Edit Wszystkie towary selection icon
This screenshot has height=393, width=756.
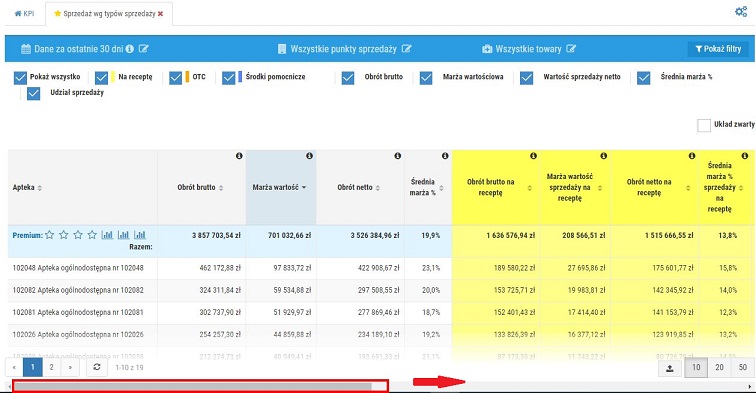click(571, 49)
